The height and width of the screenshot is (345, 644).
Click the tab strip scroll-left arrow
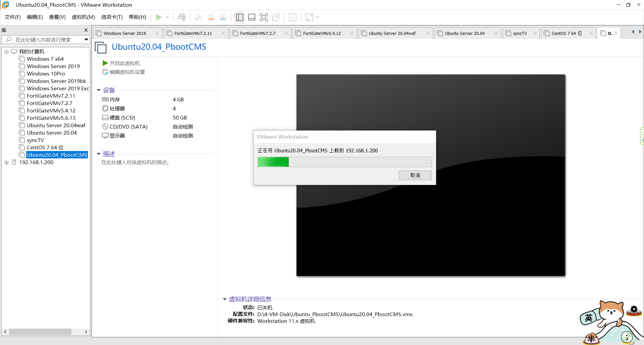(633, 32)
